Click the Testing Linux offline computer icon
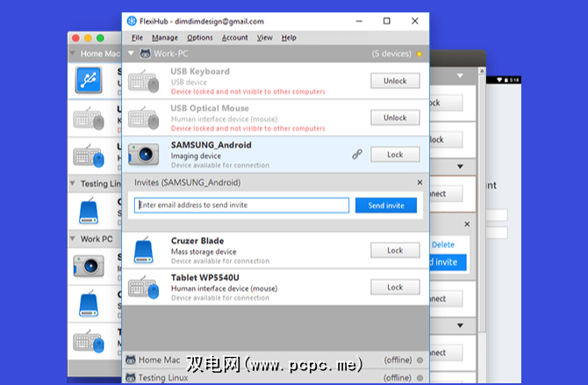This screenshot has width=588, height=385. (131, 377)
